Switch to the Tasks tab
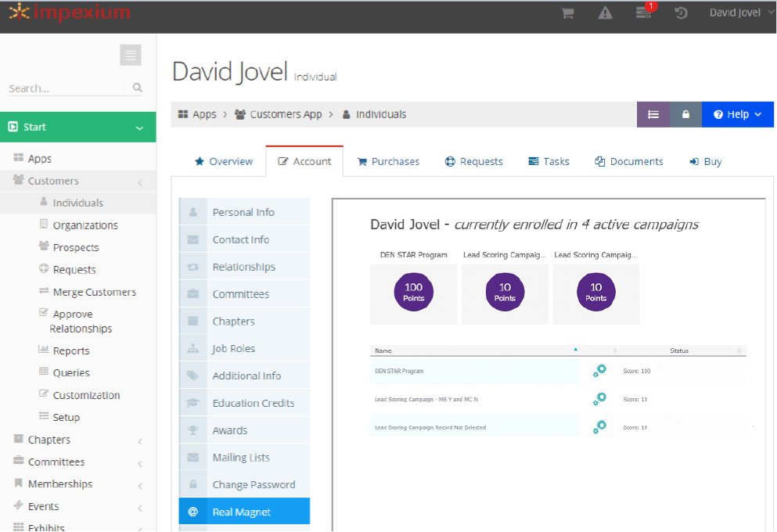Screen dimensions: 777x532 (549, 161)
